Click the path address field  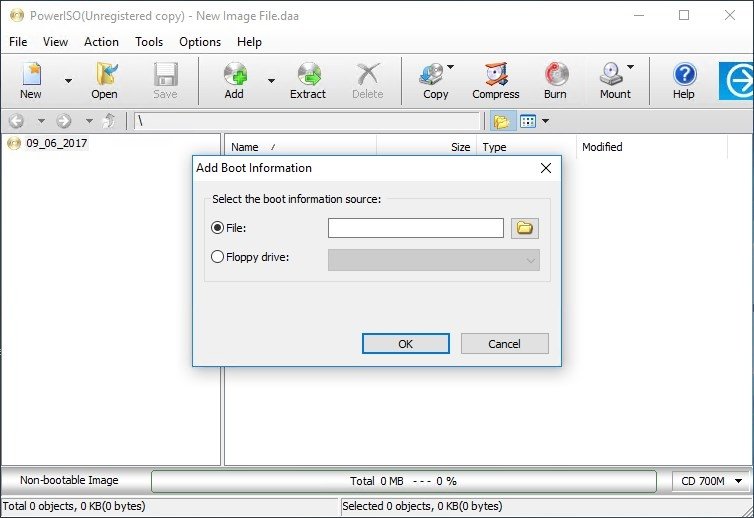click(308, 121)
